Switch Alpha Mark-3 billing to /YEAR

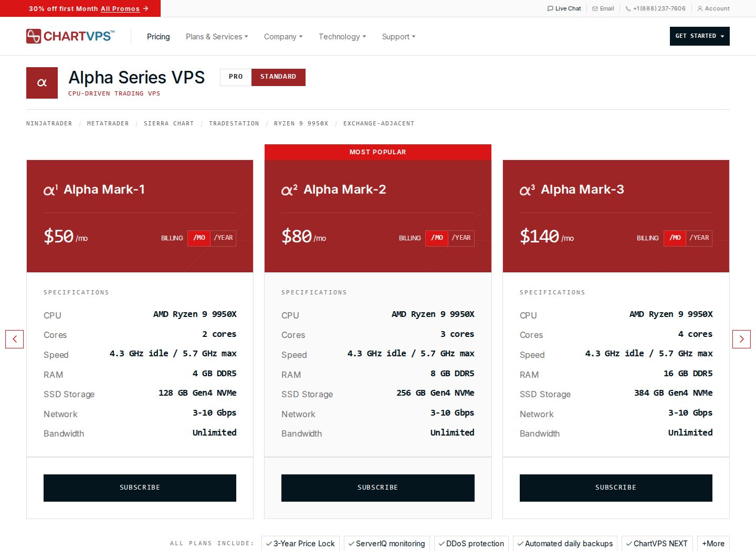point(699,238)
